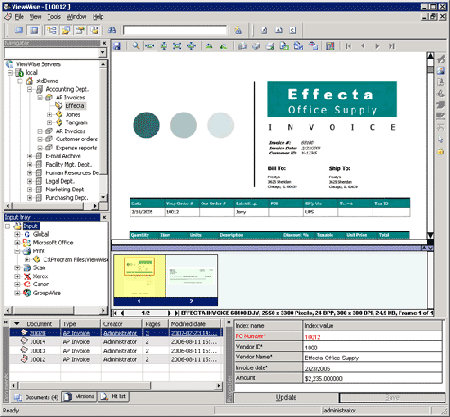450x417 pixels.
Task: Sort by the Creator column header
Action: tap(121, 324)
